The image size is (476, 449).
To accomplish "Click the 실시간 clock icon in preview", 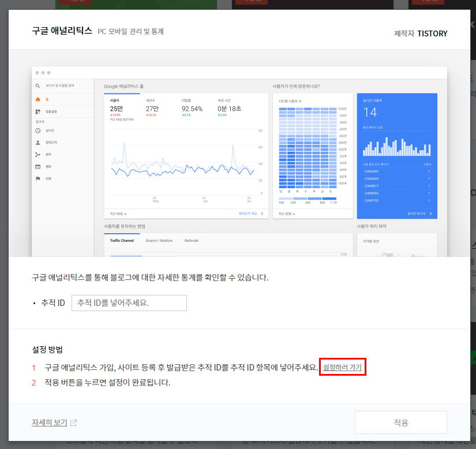I will click(38, 130).
